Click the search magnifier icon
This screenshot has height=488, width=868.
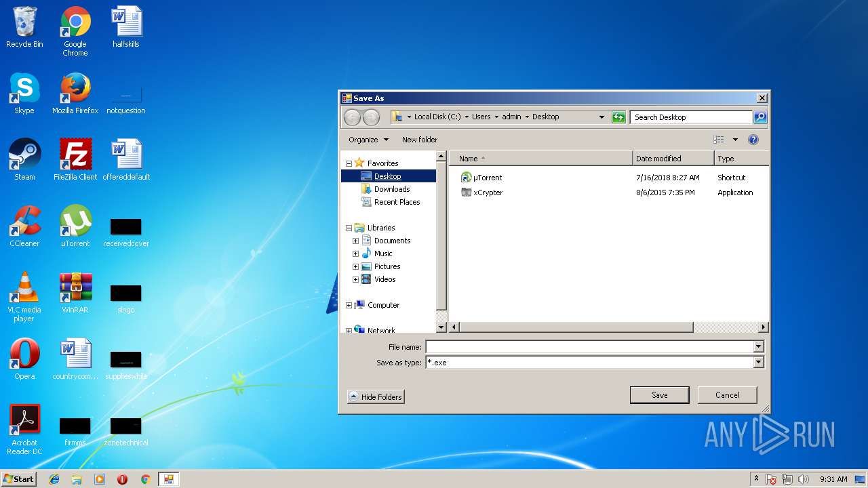[x=760, y=117]
